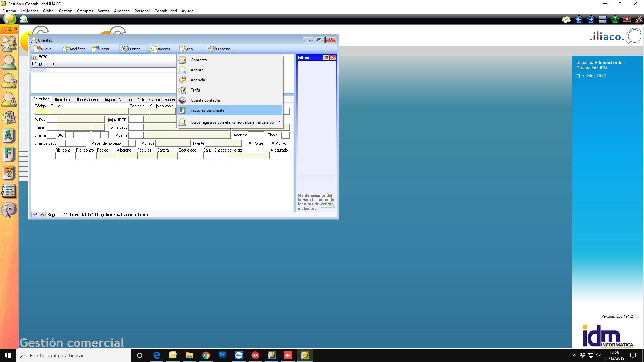
Task: Toggle the Activo checkbox
Action: click(x=273, y=143)
